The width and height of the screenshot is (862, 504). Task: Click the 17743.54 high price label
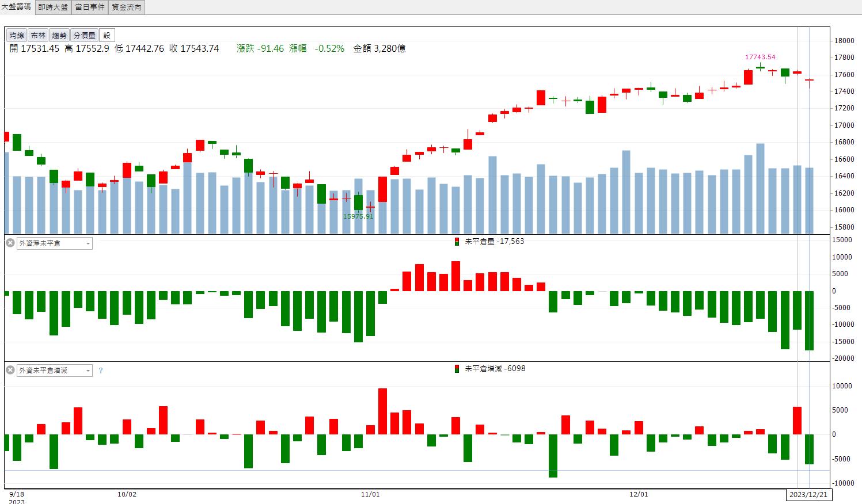click(760, 57)
